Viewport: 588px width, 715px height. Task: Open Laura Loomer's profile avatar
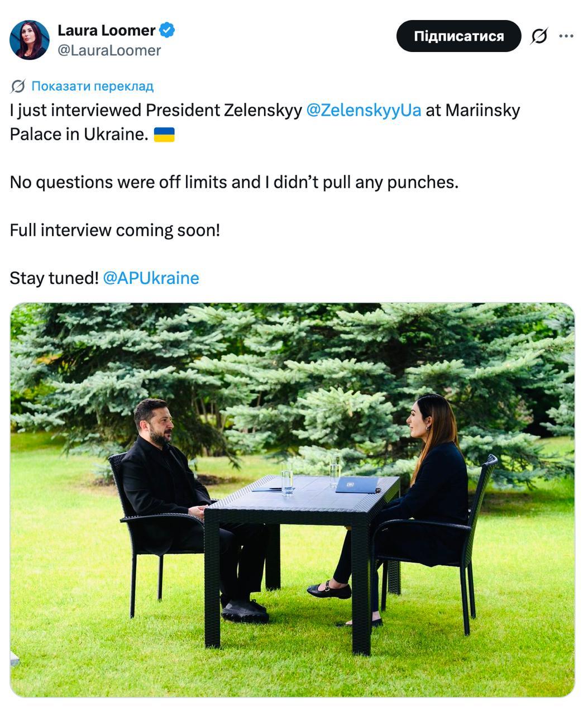click(x=30, y=40)
